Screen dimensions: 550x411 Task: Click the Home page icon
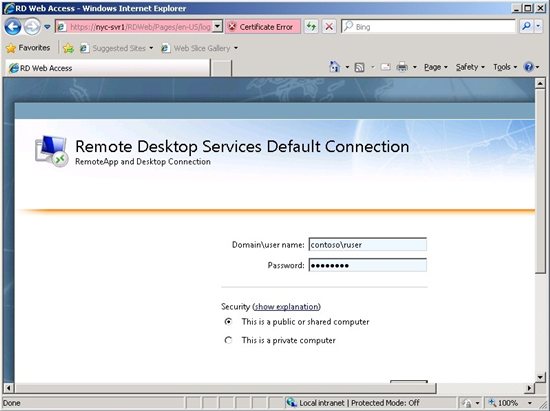pos(335,67)
